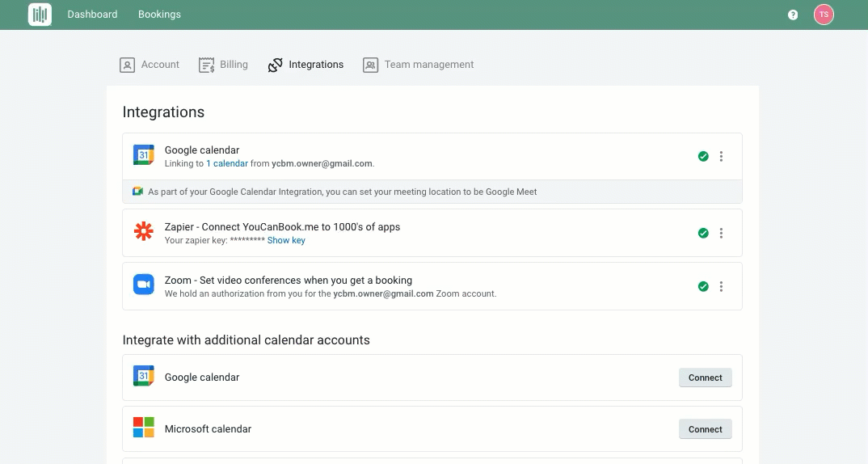Click the YouCanBook.me logo icon
This screenshot has height=464, width=868.
click(40, 15)
